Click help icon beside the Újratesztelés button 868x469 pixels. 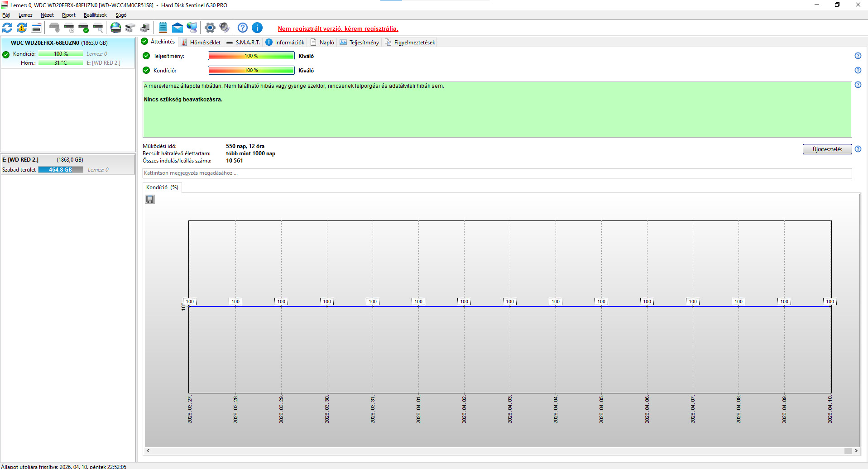pos(858,149)
